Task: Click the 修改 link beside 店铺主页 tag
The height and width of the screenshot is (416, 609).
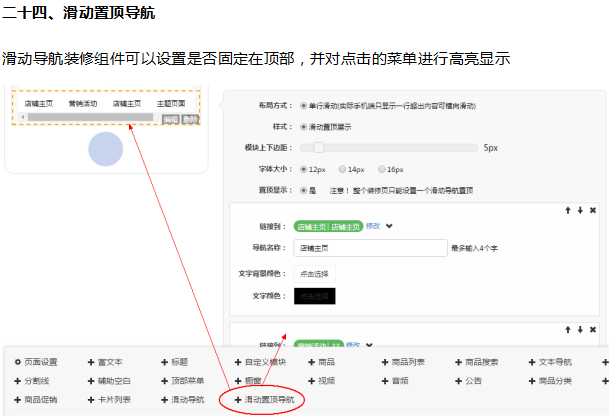Action: pos(373,226)
